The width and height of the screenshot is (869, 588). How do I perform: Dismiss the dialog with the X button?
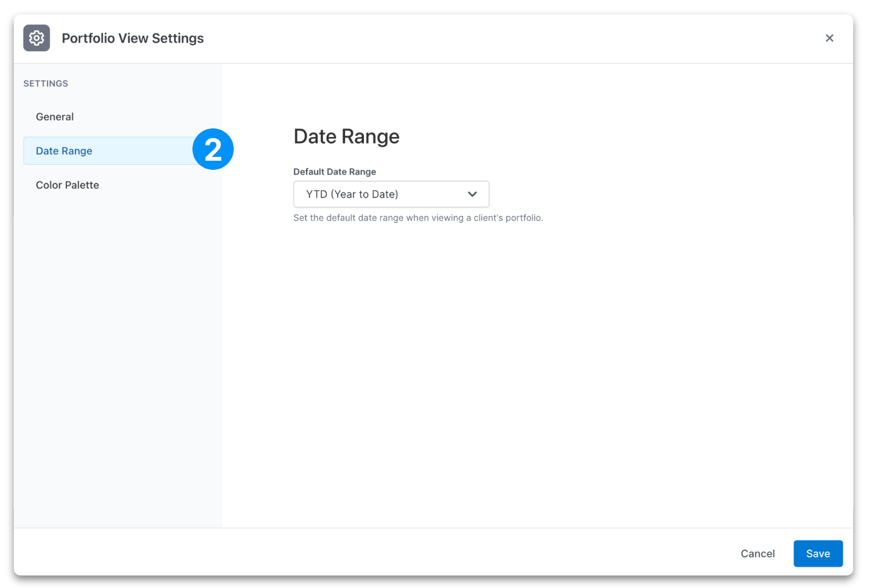[x=829, y=38]
